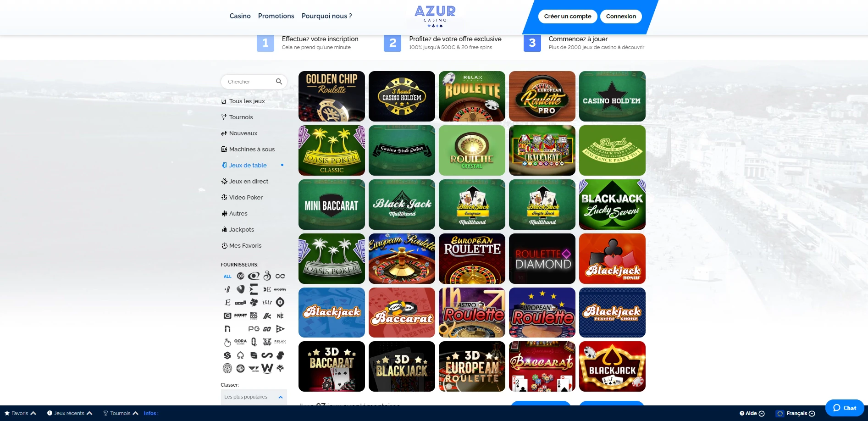Select the ALL providers filter
Viewport: 868px width, 421px height.
click(x=227, y=277)
